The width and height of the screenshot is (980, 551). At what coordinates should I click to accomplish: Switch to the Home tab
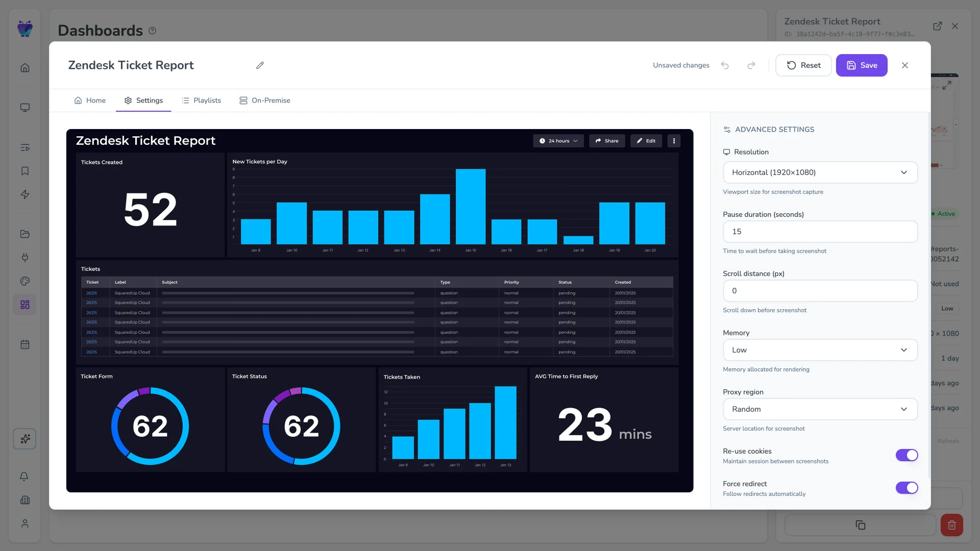(90, 101)
